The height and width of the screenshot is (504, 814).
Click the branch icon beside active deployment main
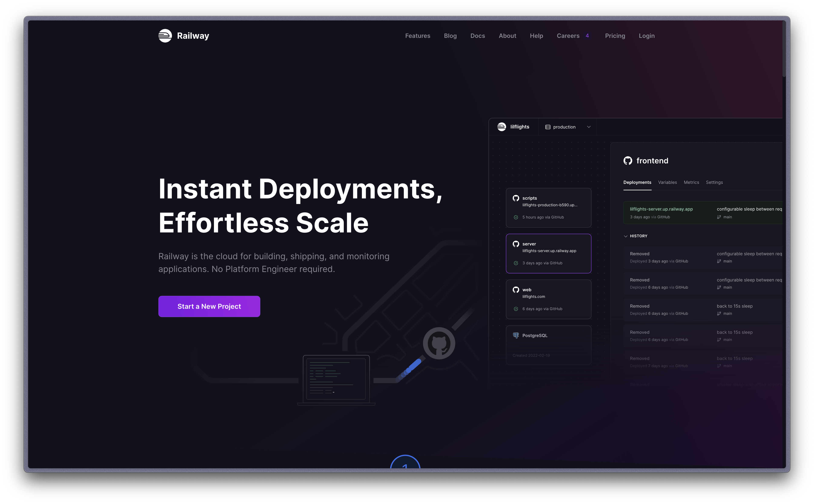pos(719,217)
